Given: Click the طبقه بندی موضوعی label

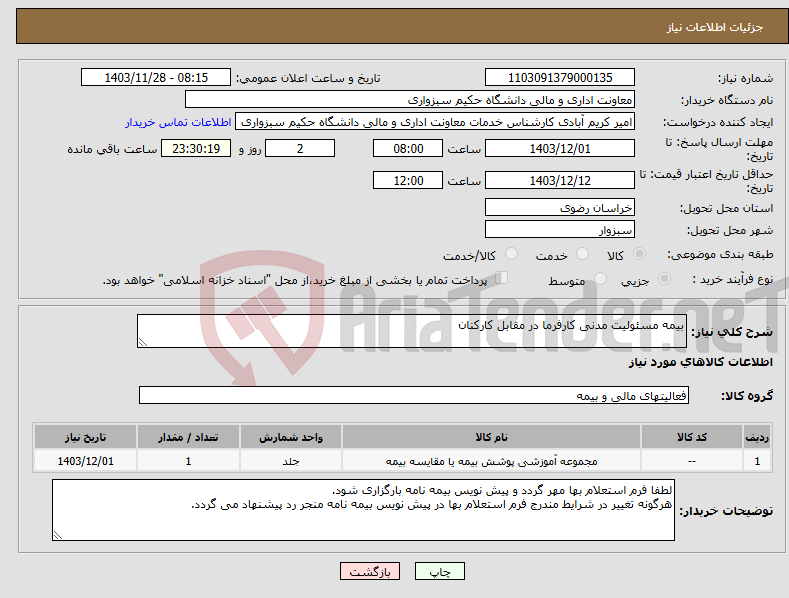Looking at the screenshot, I should [720, 254].
